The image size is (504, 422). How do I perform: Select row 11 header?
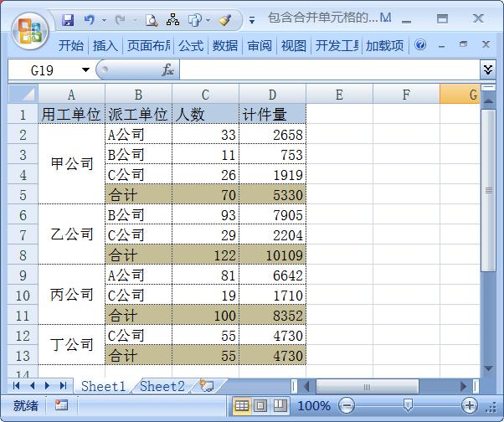pos(23,316)
